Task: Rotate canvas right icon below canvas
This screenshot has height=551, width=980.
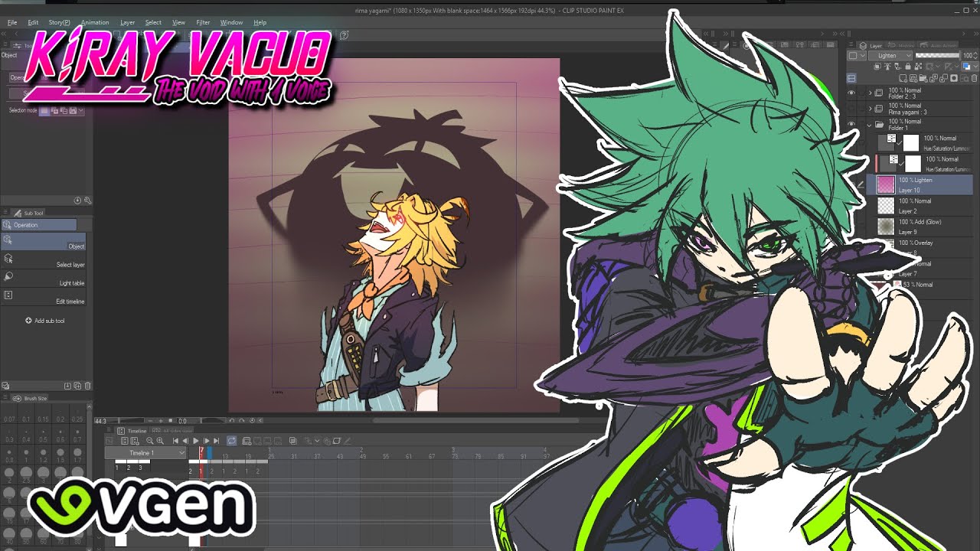Action: pyautogui.click(x=242, y=420)
